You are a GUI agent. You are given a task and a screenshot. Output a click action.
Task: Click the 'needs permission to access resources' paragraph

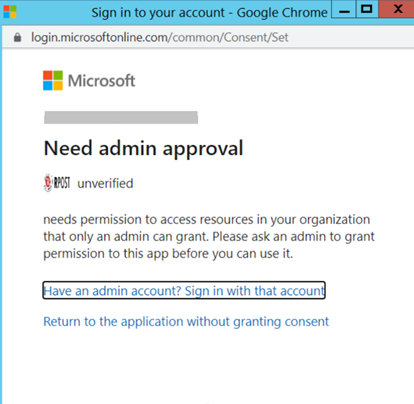(x=209, y=237)
